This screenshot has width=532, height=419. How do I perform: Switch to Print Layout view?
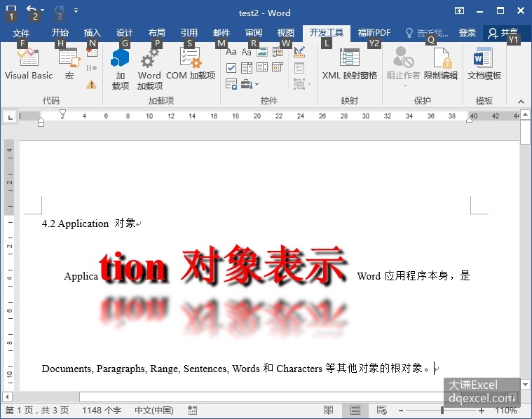click(355, 410)
